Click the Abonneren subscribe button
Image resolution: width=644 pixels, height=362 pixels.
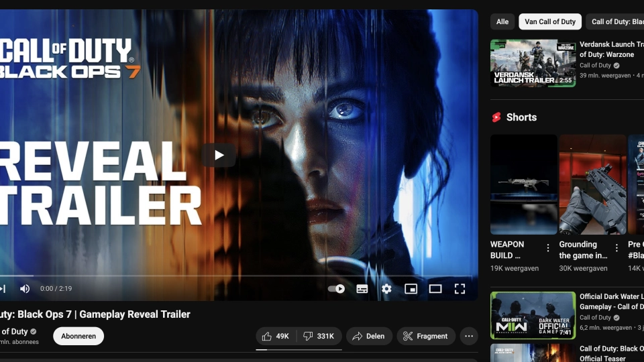pyautogui.click(x=78, y=336)
